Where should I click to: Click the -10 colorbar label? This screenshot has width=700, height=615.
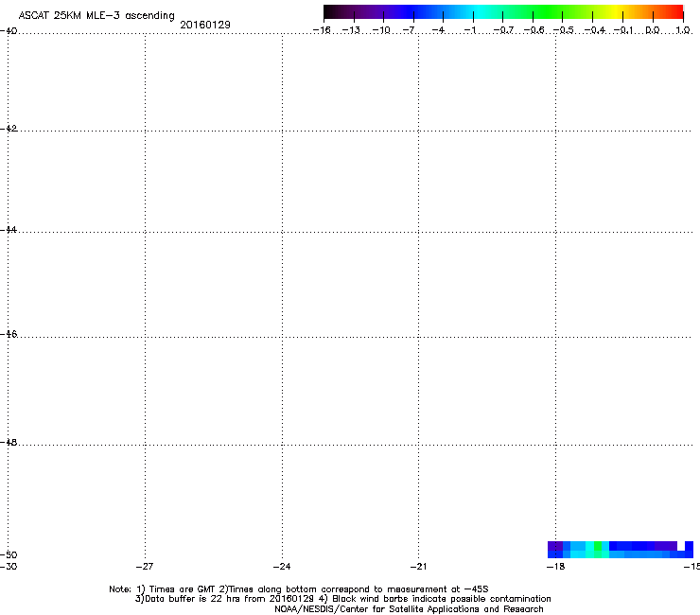click(381, 30)
